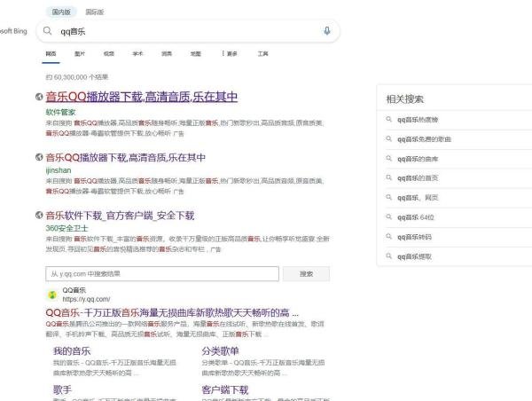Click magnifier icon next to qq音乐提取

click(389, 256)
